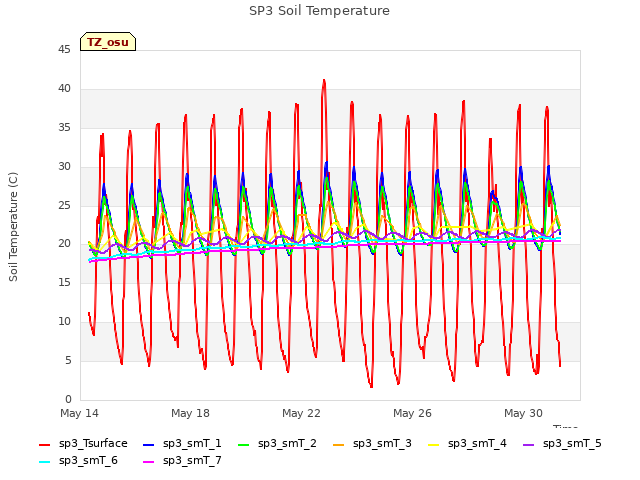Click the cyan sp3_smT_6 legend swatch
640x480 pixels.
tap(44, 462)
